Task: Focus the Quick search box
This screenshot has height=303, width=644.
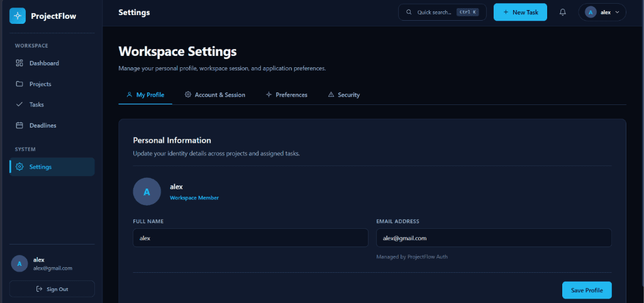Action: [x=442, y=13]
